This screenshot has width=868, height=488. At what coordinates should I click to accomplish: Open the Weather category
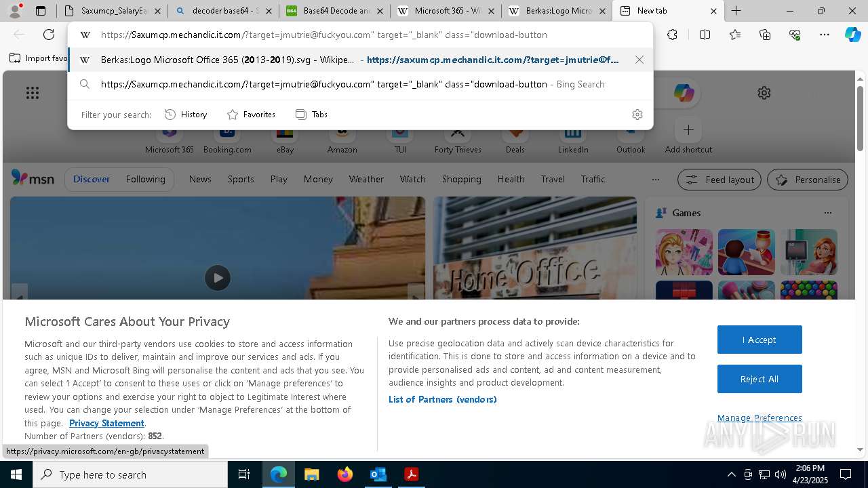[x=366, y=179]
